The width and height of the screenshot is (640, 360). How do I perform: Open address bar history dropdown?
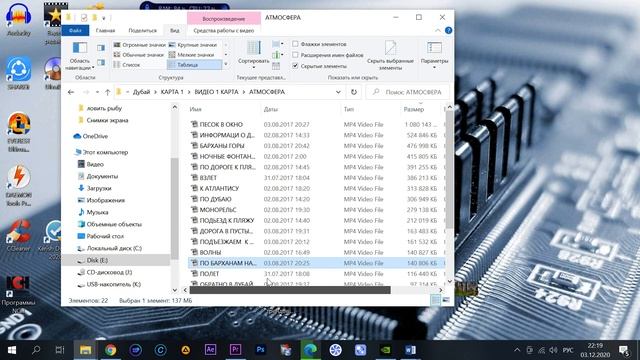(338, 92)
